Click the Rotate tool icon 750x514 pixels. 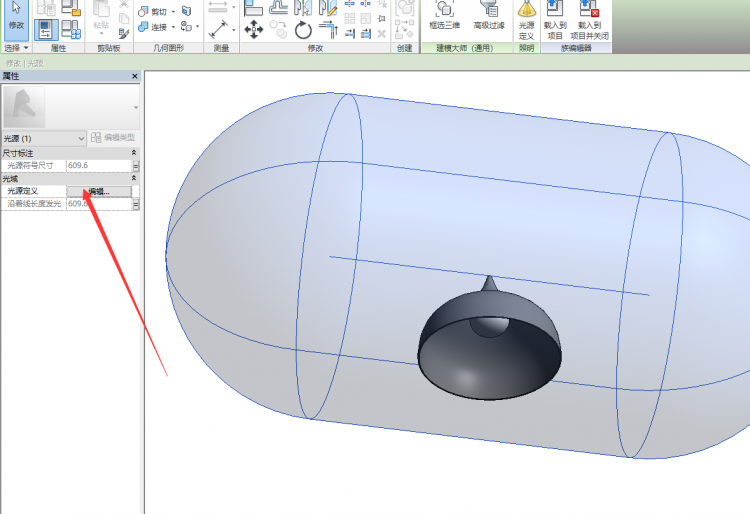[x=303, y=30]
